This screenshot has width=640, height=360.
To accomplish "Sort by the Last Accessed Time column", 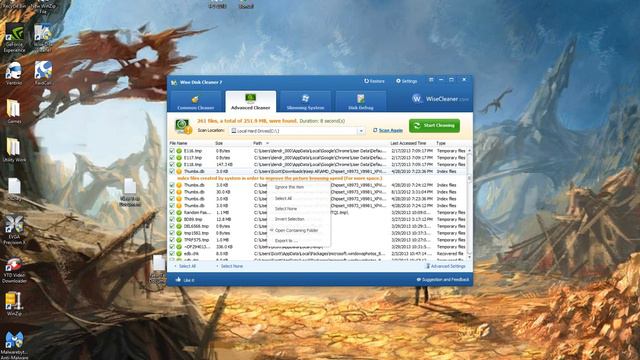I will (408, 143).
